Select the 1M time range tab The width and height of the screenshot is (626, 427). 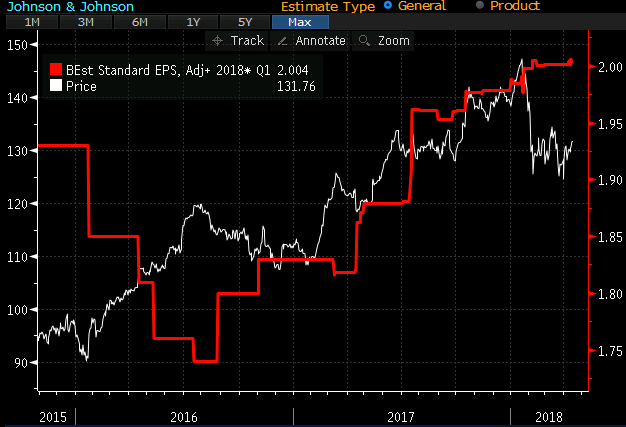[32, 22]
